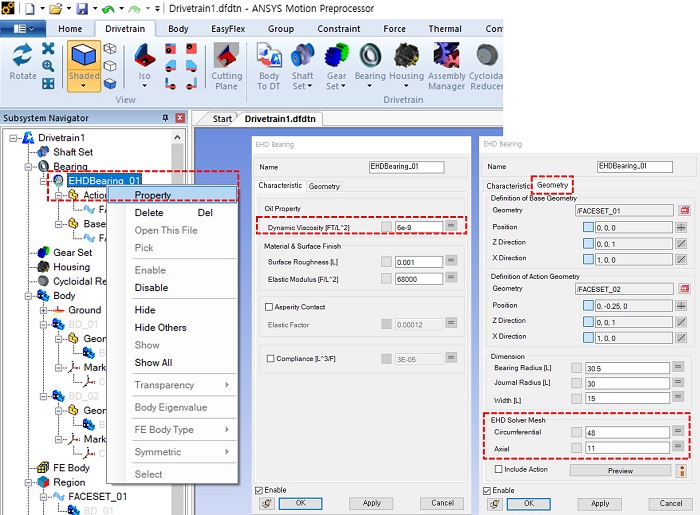Click the Preview button
This screenshot has width=700, height=515.
pyautogui.click(x=620, y=470)
